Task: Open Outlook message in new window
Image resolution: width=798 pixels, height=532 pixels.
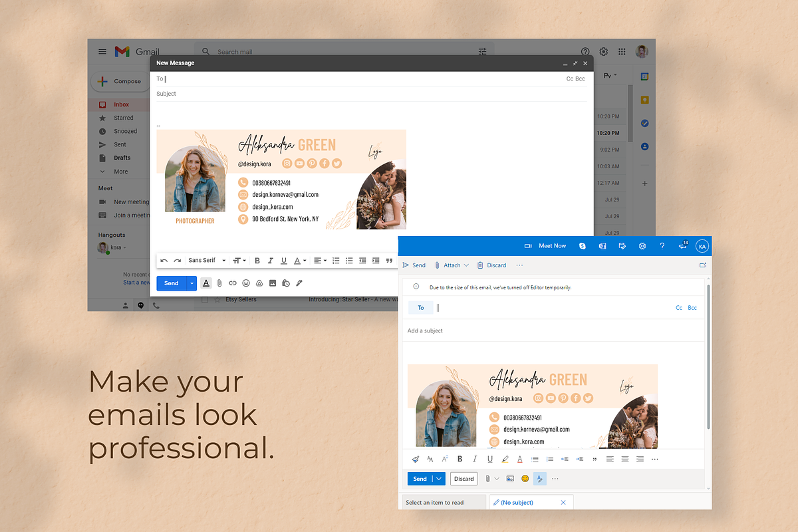Action: click(703, 265)
